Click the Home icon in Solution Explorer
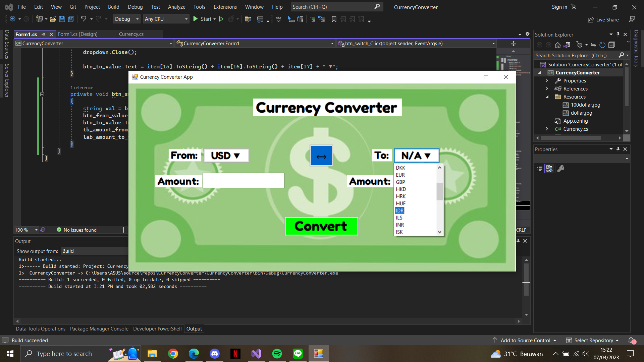This screenshot has width=644, height=362. [557, 45]
